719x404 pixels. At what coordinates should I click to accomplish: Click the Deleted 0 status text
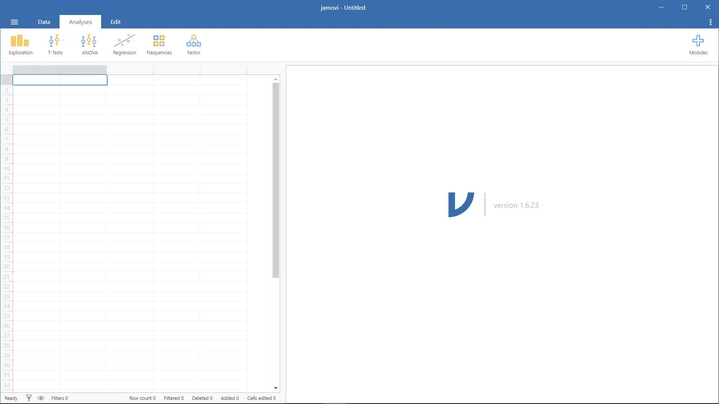tap(202, 398)
